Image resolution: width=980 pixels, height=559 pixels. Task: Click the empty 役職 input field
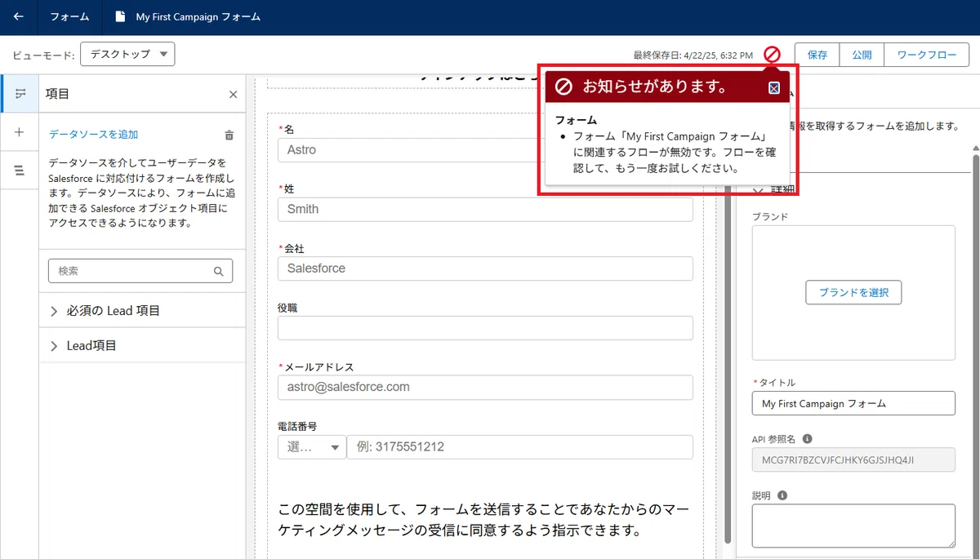[485, 328]
